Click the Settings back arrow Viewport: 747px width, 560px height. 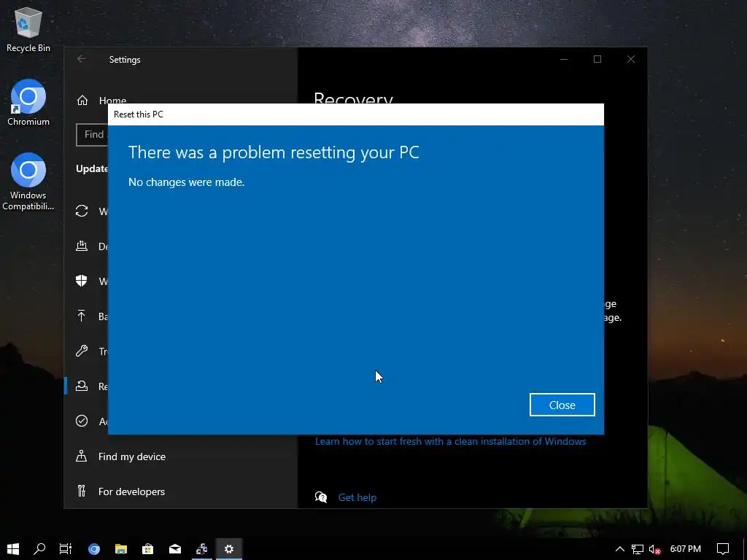point(82,59)
